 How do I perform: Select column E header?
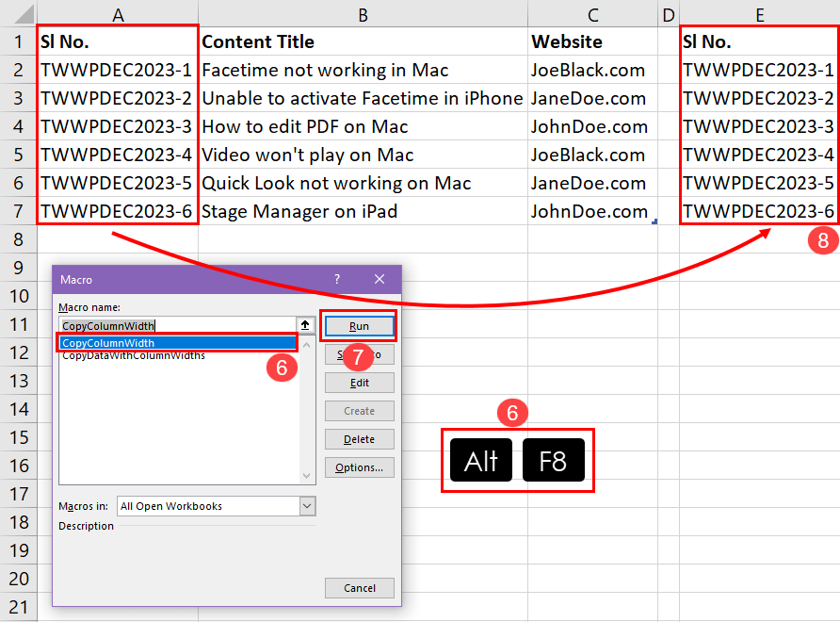pos(758,14)
